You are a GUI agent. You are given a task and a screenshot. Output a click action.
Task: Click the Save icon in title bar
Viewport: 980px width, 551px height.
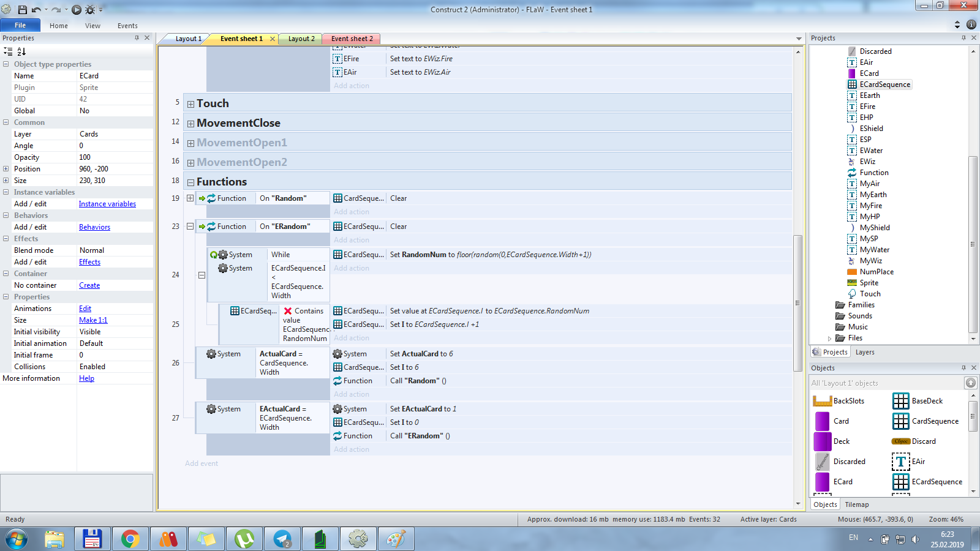[23, 10]
